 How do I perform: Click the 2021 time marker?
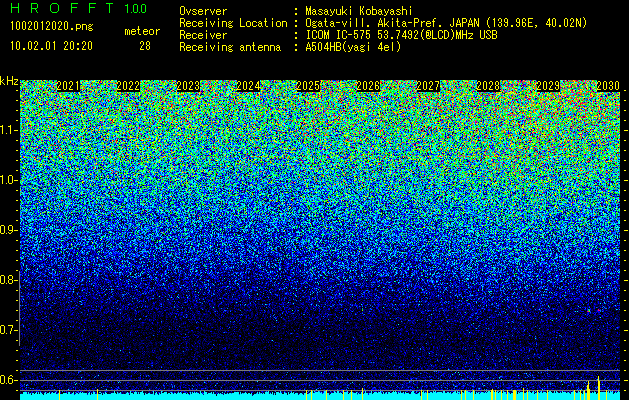tap(68, 86)
